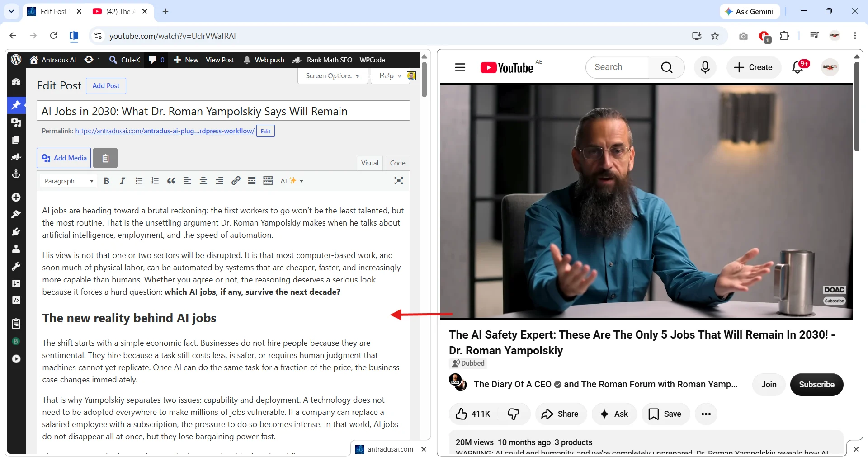Screen dimensions: 868x461
Task: Dislike the YouTube video
Action: click(514, 414)
